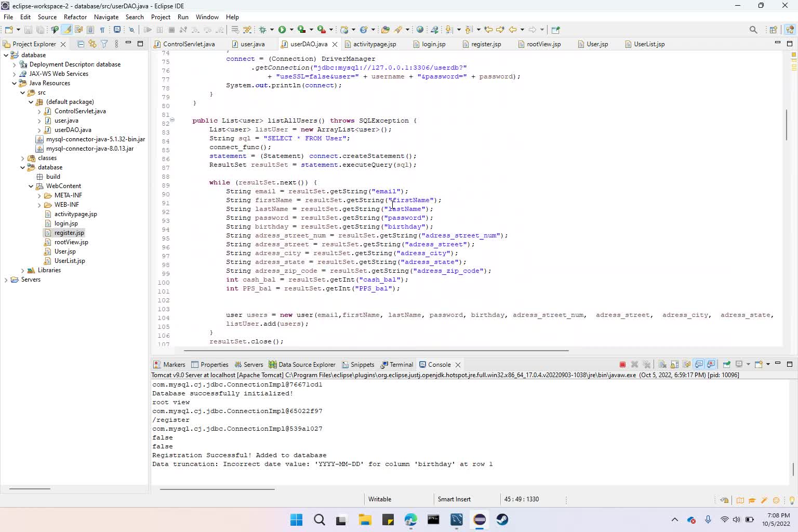798x532 pixels.
Task: Expand the Libraries tree node
Action: (23, 270)
